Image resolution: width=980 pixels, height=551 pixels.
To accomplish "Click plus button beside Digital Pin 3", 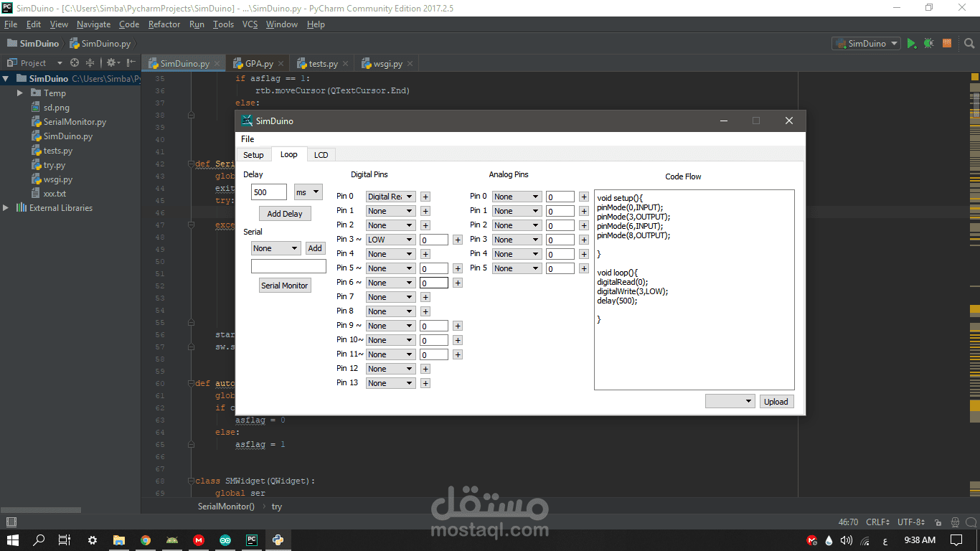I will (458, 240).
